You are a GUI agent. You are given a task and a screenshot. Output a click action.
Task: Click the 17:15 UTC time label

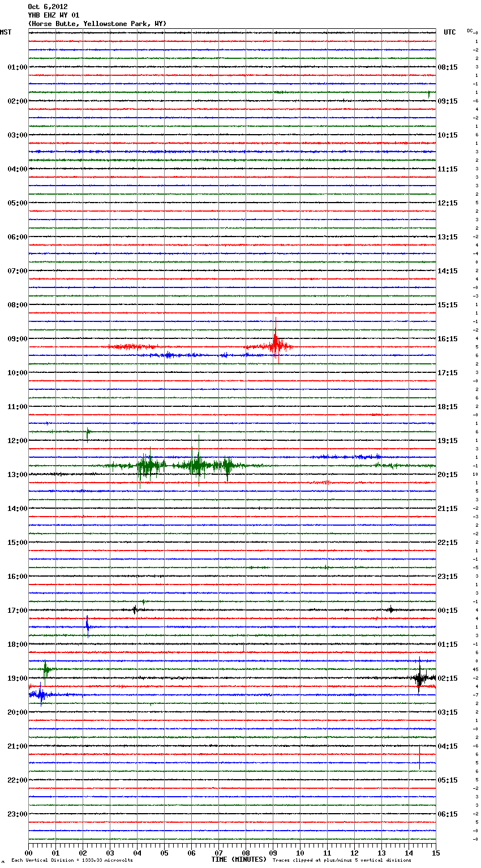pyautogui.click(x=448, y=373)
